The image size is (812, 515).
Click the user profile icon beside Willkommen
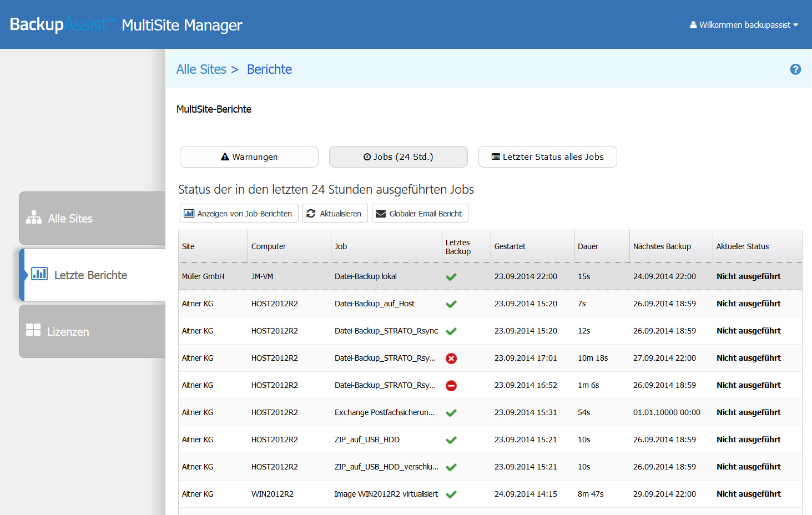693,25
